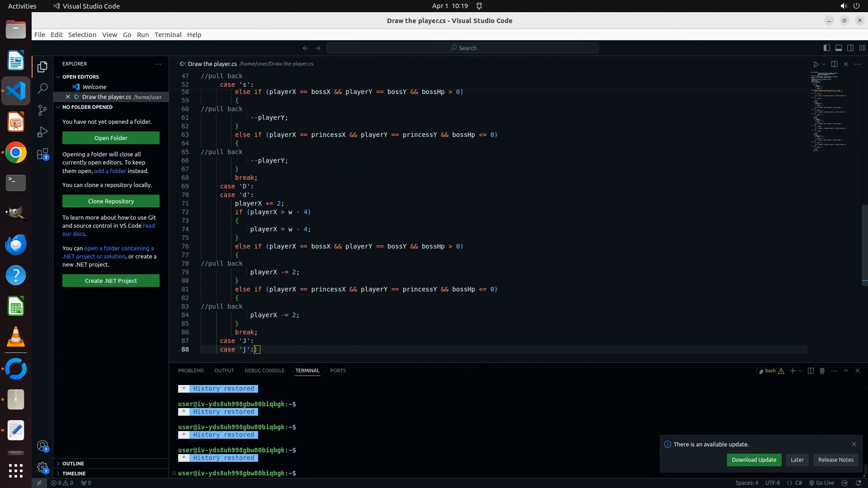Open the Source Control view
This screenshot has height=488, width=868.
coord(42,110)
